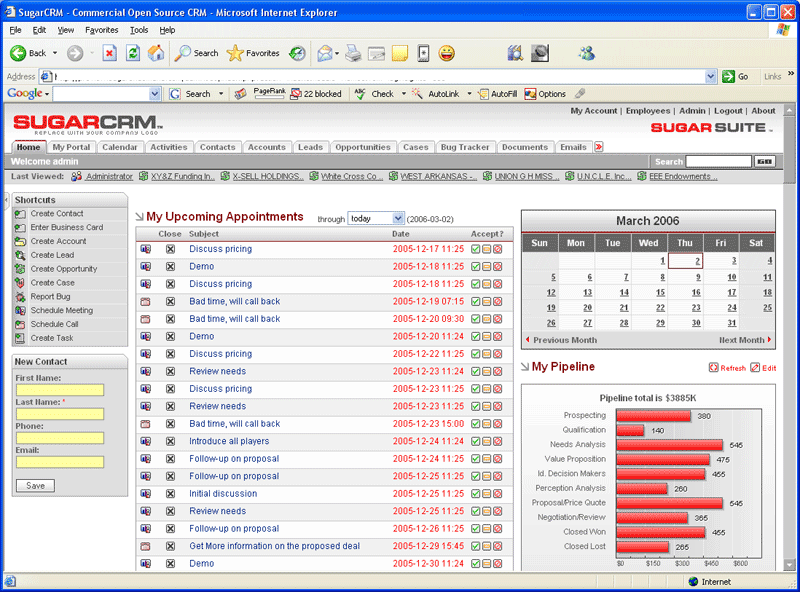The height and width of the screenshot is (592, 800).
Task: Edit the My Pipeline chart settings
Action: [x=763, y=368]
